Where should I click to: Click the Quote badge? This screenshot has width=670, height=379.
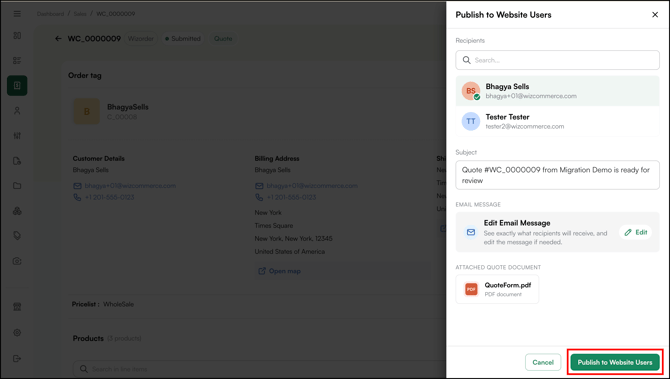(223, 38)
